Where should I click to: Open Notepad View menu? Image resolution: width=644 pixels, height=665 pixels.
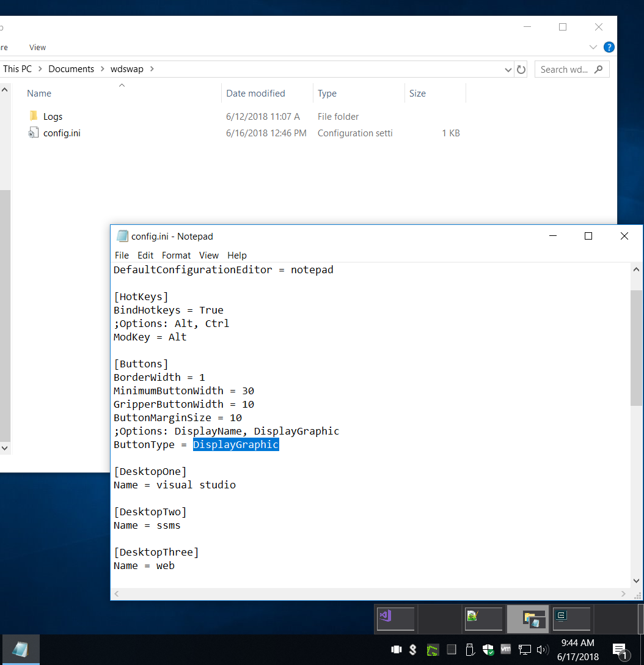pyautogui.click(x=209, y=255)
